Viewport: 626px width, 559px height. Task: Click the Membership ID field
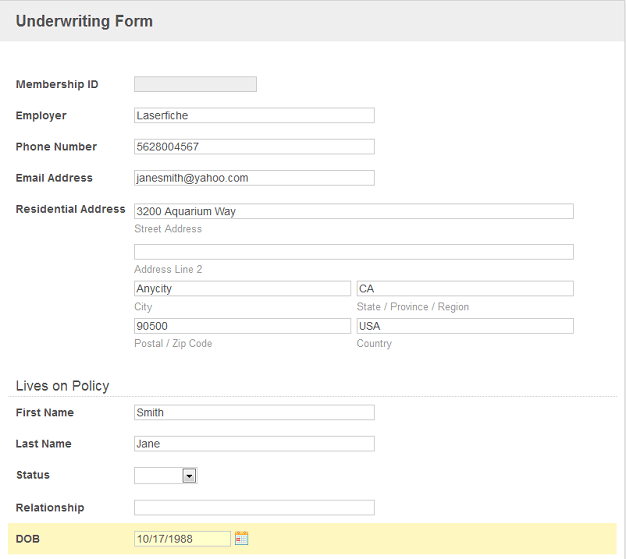click(x=195, y=85)
